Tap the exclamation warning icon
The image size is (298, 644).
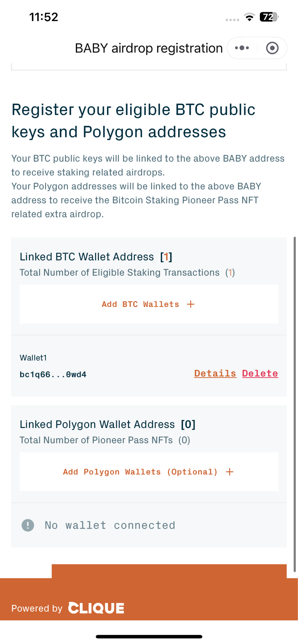coord(28,525)
